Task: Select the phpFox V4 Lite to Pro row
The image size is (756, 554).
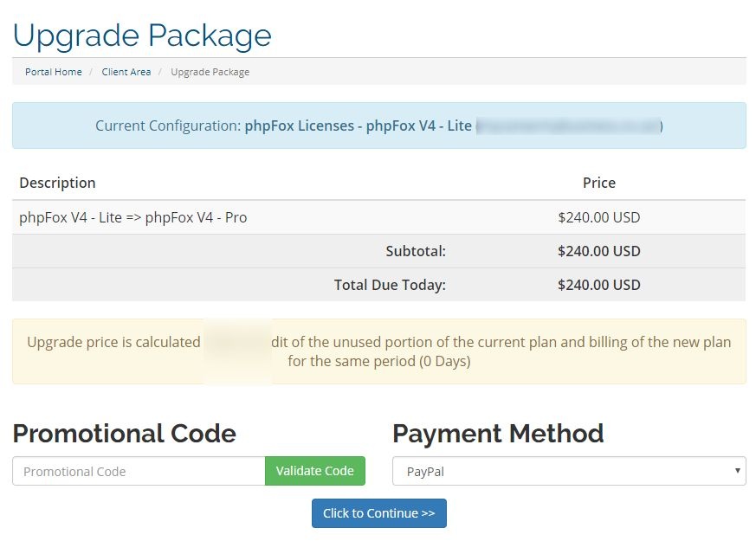Action: coord(133,217)
